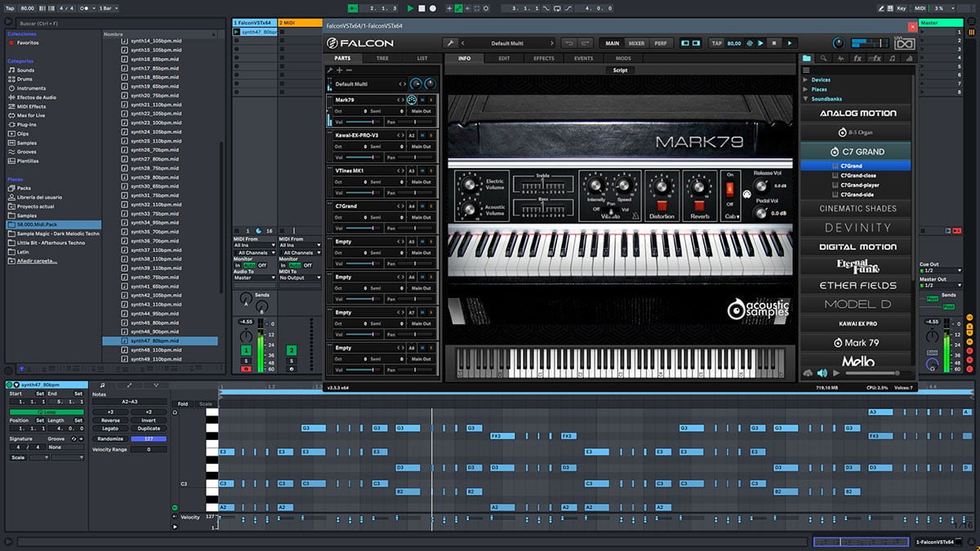Open the MIDI To No Output dropdown
This screenshot has height=551, width=980.
click(300, 278)
